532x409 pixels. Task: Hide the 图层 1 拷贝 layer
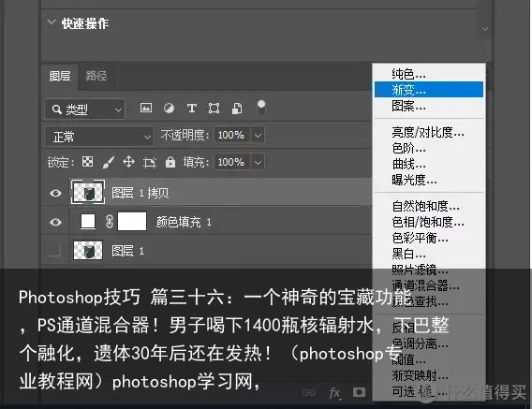[x=55, y=193]
